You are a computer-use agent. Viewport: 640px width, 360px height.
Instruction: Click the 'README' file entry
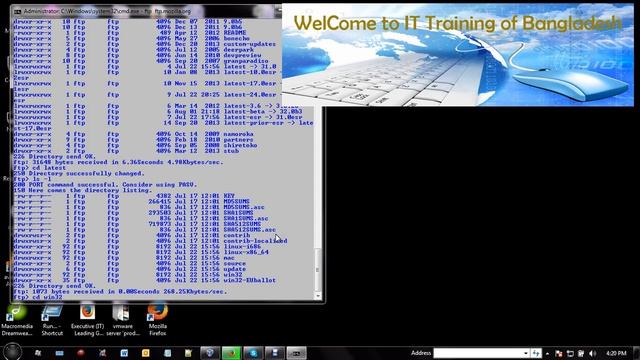(235, 33)
